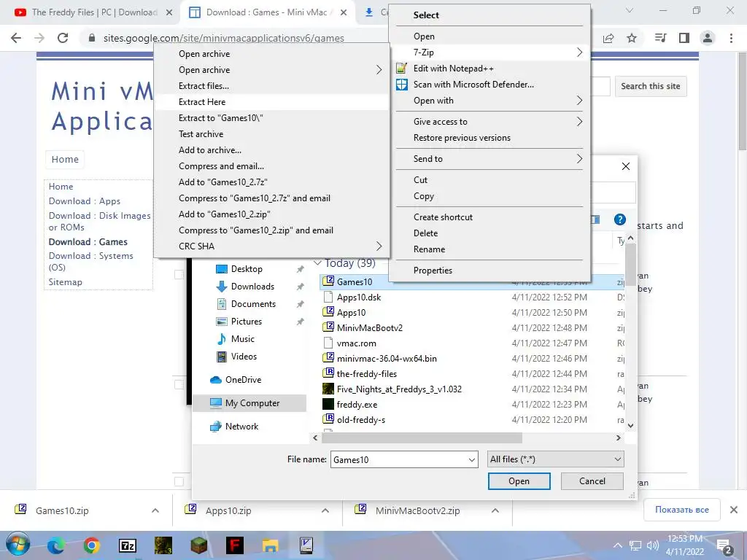
Task: Bookmark this page with the star icon
Action: 632,38
